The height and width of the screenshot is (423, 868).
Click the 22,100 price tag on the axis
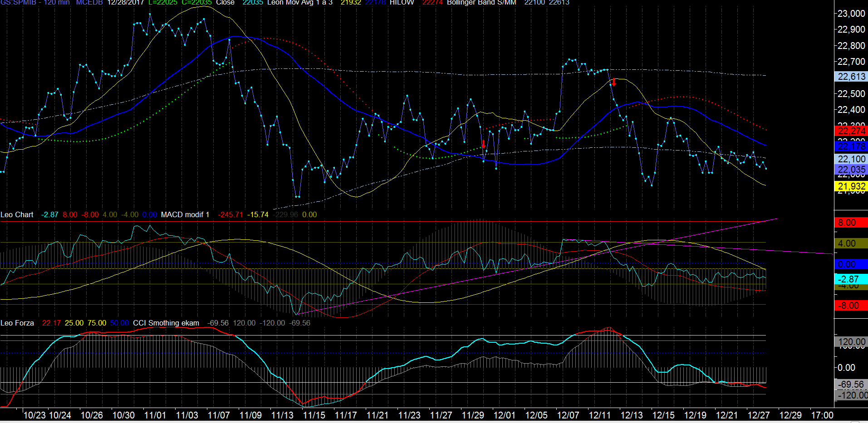pyautogui.click(x=851, y=159)
